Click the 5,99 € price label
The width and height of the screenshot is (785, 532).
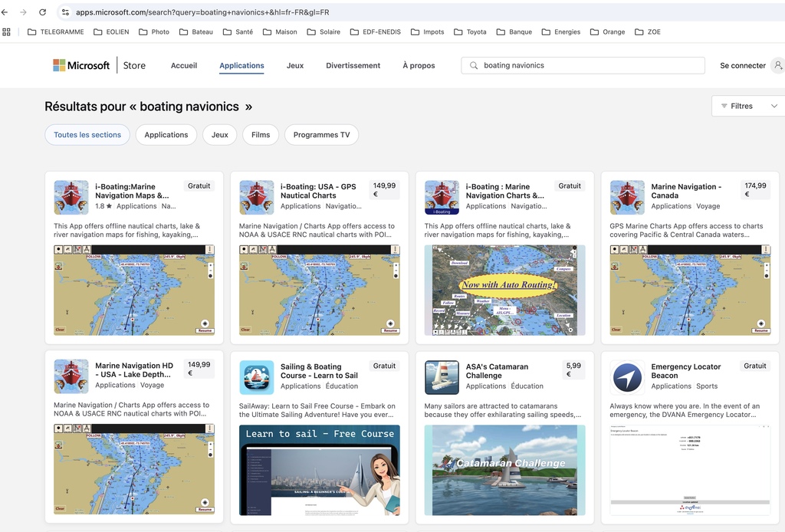(x=573, y=369)
